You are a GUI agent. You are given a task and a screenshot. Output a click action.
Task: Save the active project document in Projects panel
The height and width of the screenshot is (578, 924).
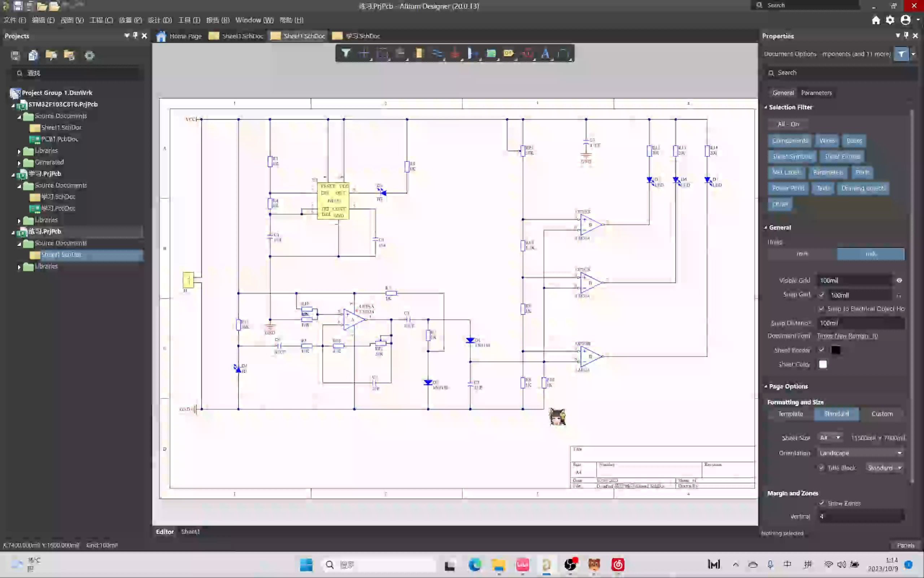coord(15,55)
